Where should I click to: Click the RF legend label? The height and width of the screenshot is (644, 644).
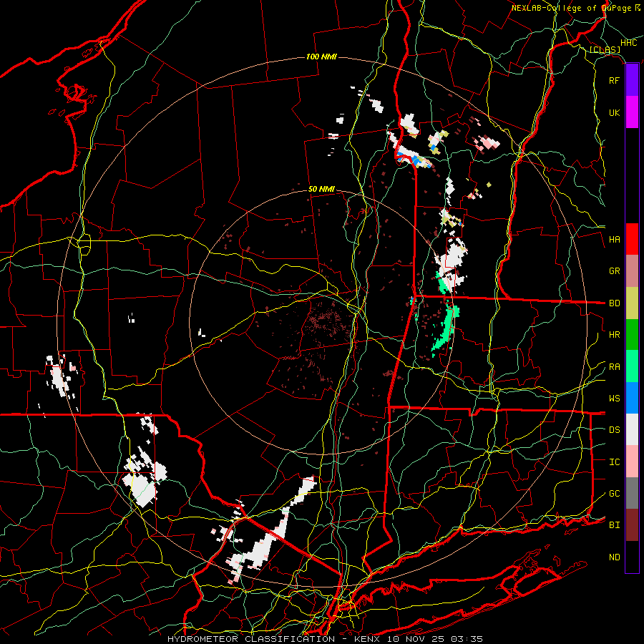coord(614,80)
